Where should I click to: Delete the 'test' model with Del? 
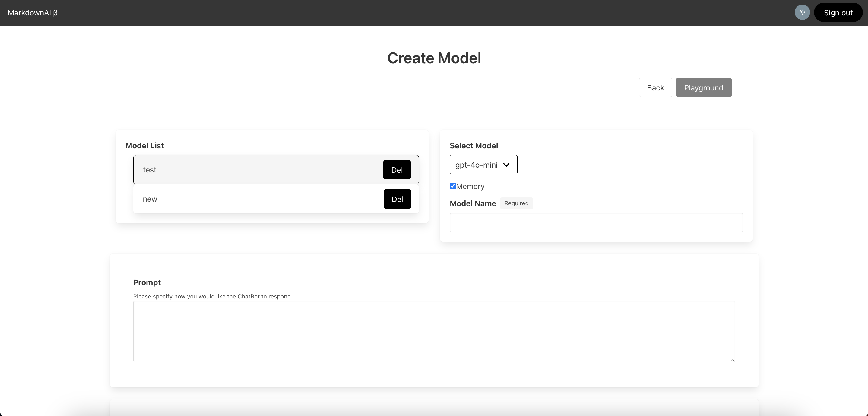(x=397, y=170)
